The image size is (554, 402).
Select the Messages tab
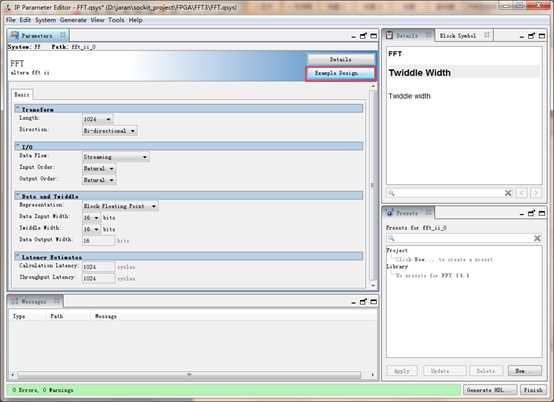pos(34,301)
